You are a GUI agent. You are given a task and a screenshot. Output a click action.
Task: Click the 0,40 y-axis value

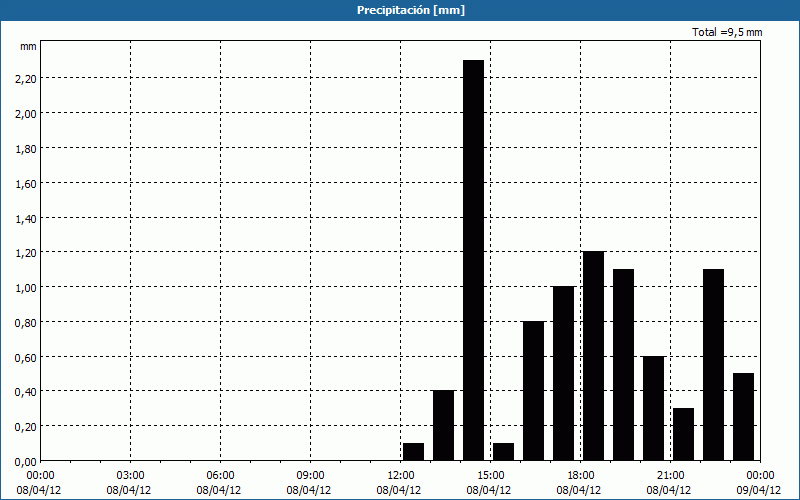tap(28, 392)
